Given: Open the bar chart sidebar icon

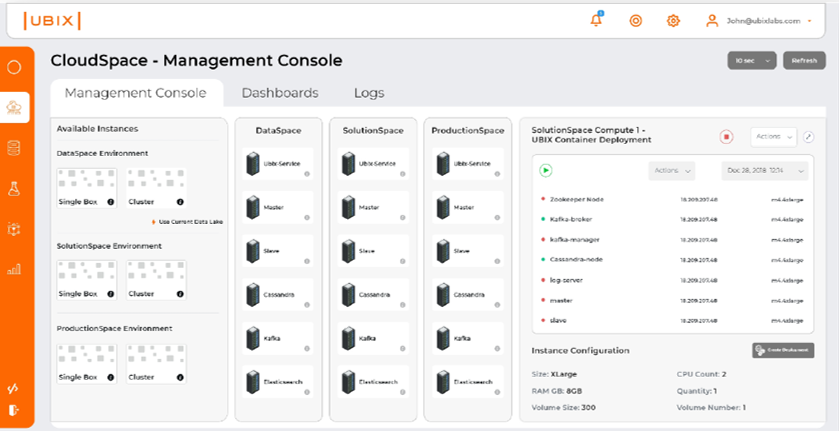Looking at the screenshot, I should pyautogui.click(x=14, y=269).
